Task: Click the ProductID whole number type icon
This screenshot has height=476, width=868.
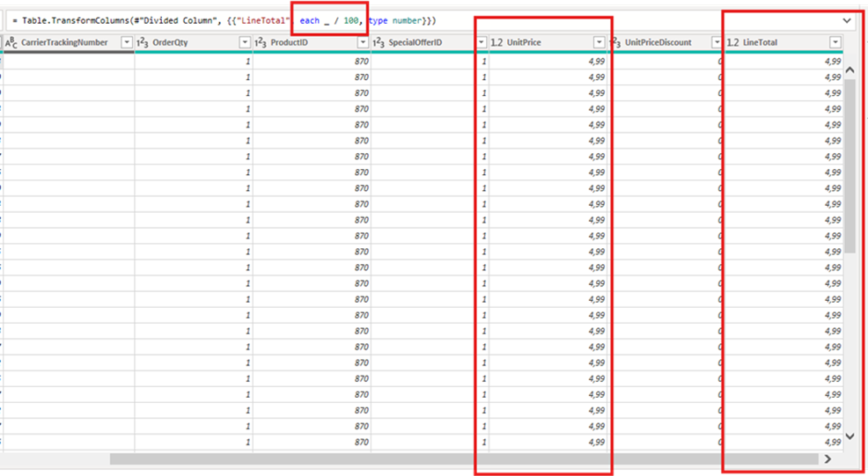Action: (261, 42)
